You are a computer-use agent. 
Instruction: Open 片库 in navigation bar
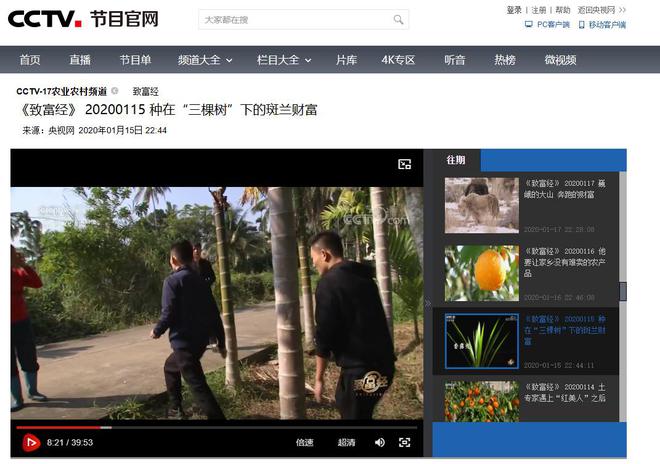click(346, 60)
